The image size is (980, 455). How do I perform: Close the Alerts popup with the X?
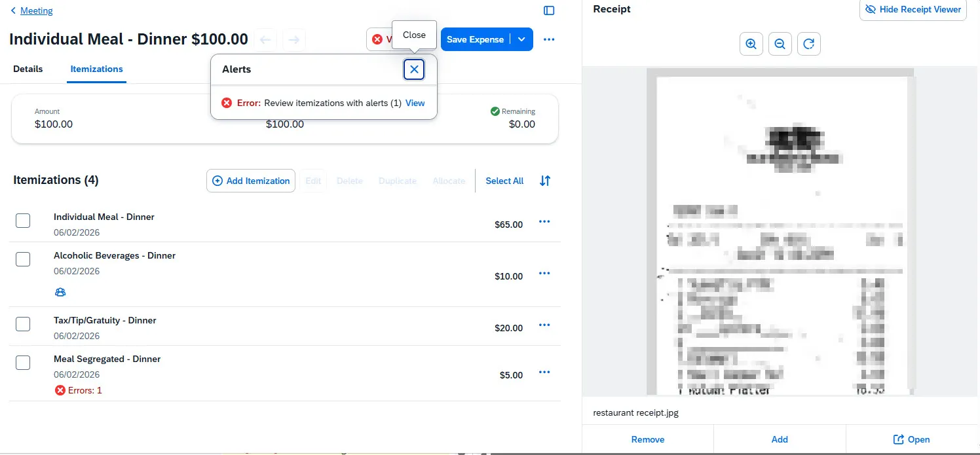point(414,69)
